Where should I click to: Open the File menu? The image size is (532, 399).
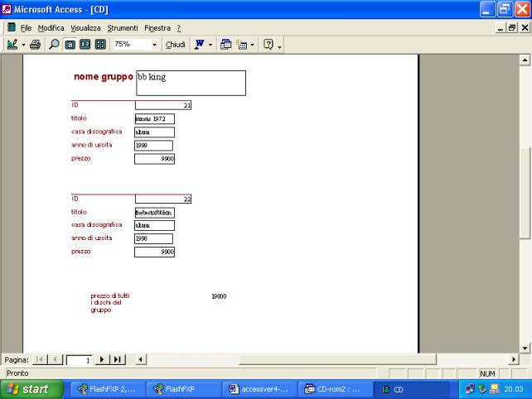click(26, 28)
